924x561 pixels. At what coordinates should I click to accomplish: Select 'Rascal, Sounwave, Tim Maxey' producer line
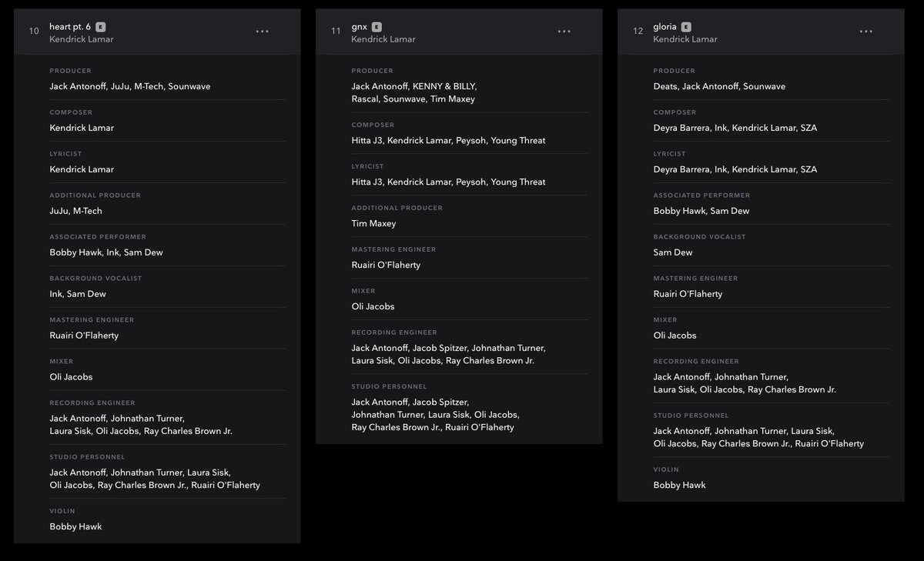pos(413,99)
